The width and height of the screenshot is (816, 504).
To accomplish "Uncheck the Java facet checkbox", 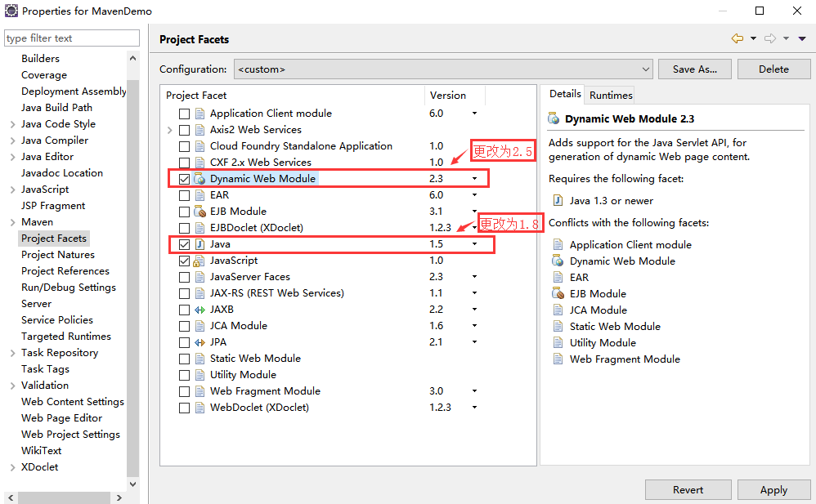I will pos(184,244).
